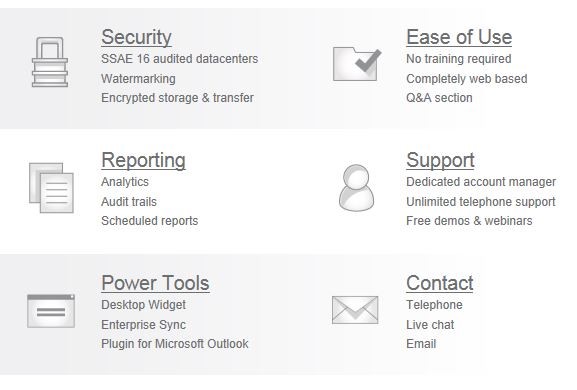The width and height of the screenshot is (577, 390).
Task: Open the Reporting heading link
Action: click(x=144, y=160)
